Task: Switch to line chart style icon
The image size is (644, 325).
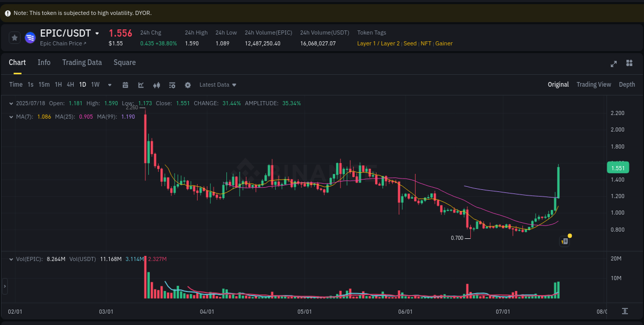Action: click(x=141, y=85)
